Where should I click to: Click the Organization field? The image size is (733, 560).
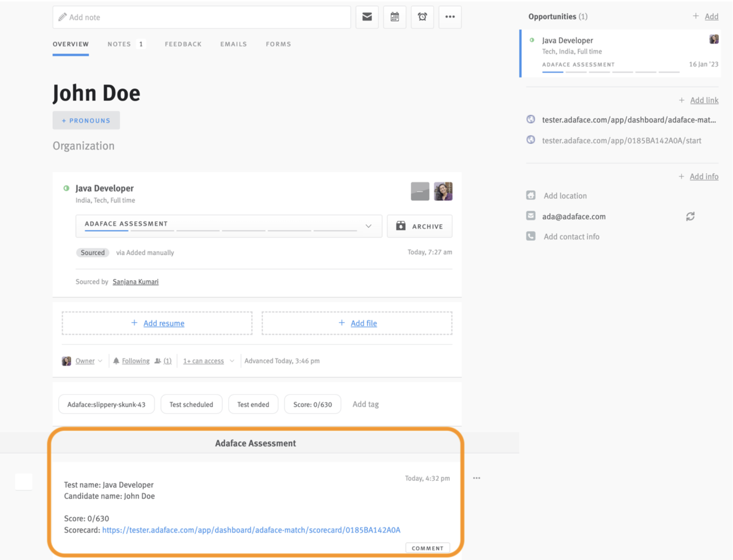[x=83, y=146]
